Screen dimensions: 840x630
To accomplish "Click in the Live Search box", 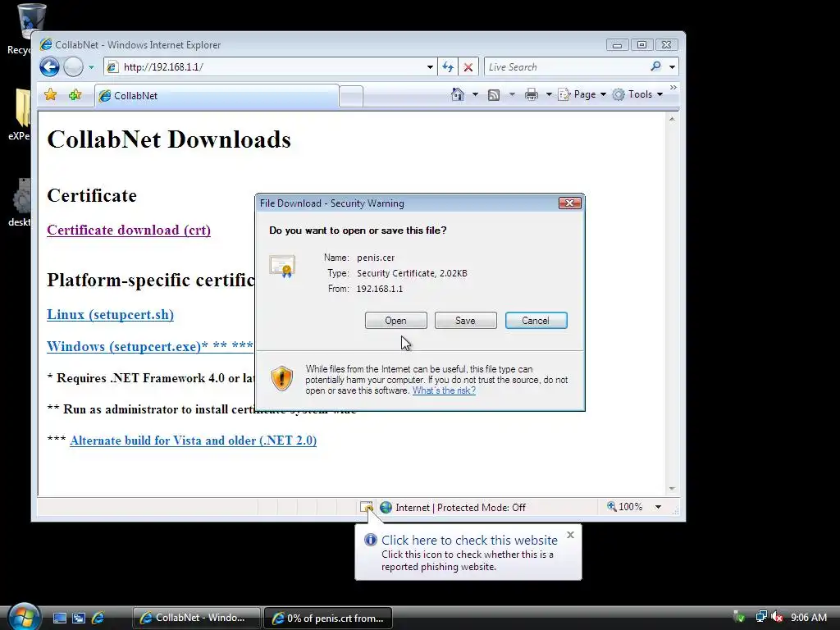I will [565, 67].
